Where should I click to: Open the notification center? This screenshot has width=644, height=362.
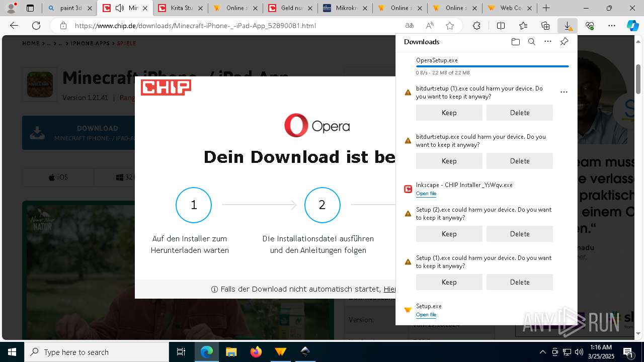click(x=628, y=352)
